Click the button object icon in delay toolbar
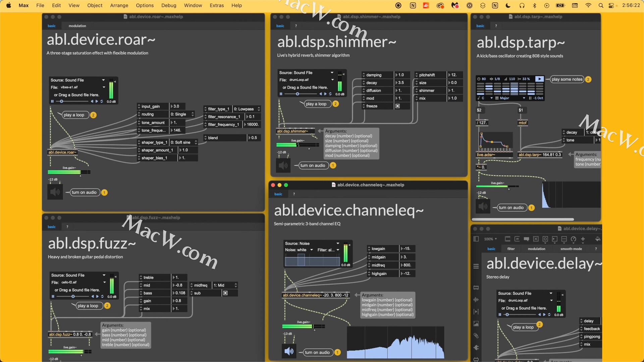 (x=545, y=239)
